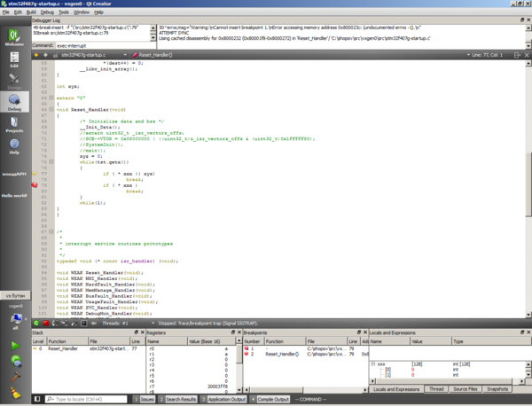
Task: Open the Welcome mode
Action: click(x=14, y=37)
